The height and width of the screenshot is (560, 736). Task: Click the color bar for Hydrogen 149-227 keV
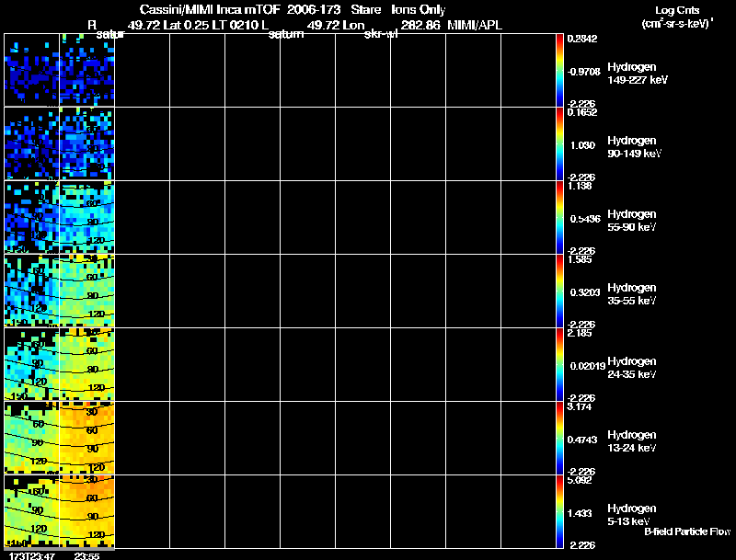pos(559,70)
